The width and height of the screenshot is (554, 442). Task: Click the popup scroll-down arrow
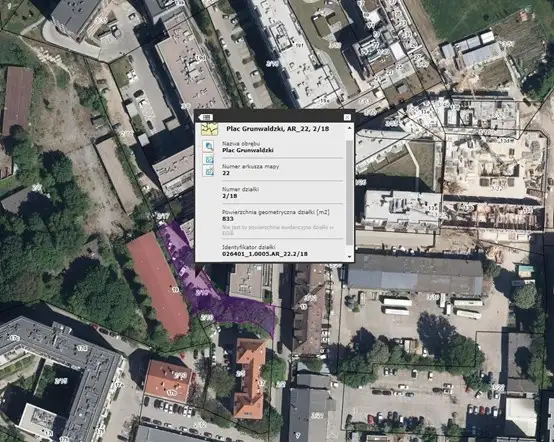[x=349, y=257]
